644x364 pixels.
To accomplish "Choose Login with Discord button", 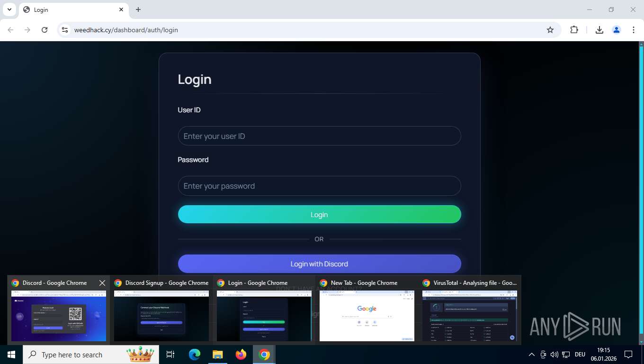I will coord(319,264).
